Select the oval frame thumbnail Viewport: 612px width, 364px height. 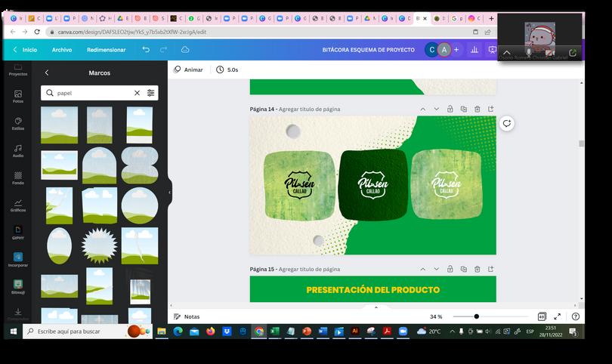60,245
